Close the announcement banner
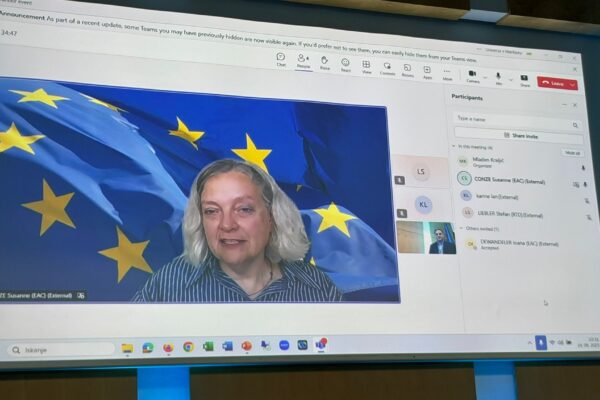The image size is (600, 400). (x=575, y=69)
